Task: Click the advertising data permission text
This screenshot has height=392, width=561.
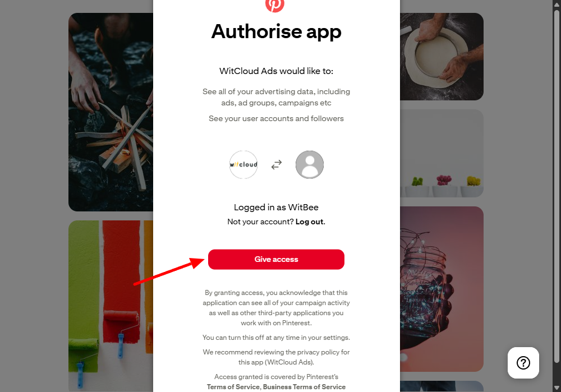Action: click(x=276, y=97)
